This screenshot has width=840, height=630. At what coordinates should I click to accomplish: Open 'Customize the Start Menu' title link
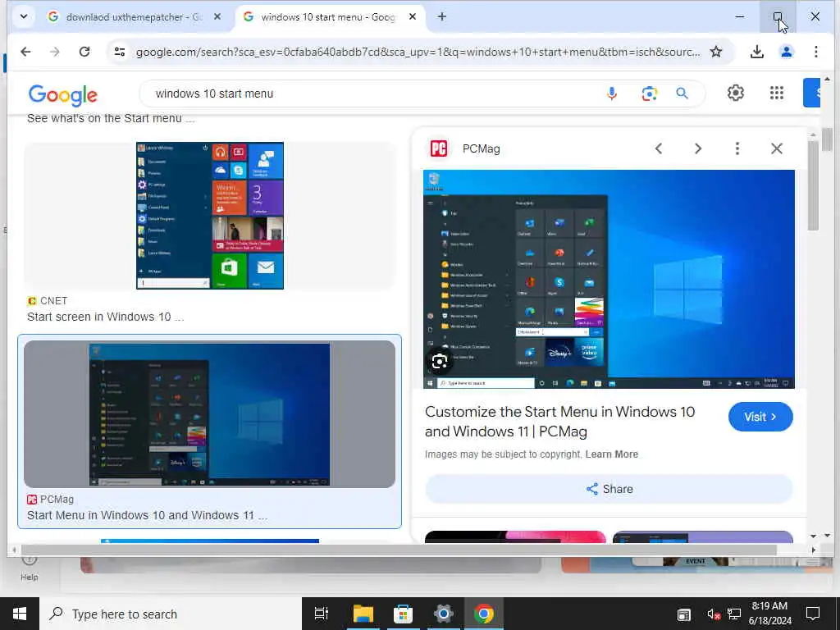click(x=559, y=422)
